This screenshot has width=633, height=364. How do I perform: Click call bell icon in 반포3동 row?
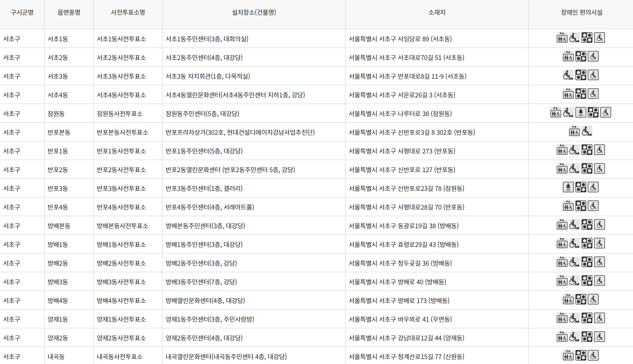568,187
